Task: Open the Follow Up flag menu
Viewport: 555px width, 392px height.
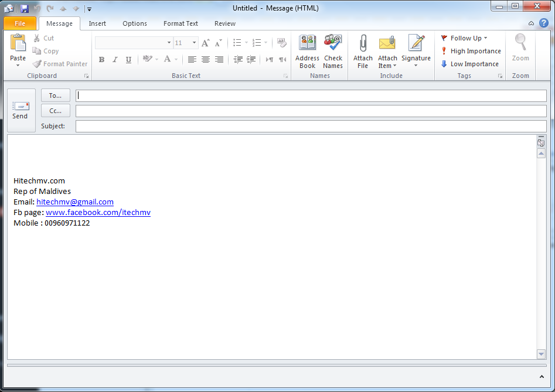Action: [x=464, y=38]
